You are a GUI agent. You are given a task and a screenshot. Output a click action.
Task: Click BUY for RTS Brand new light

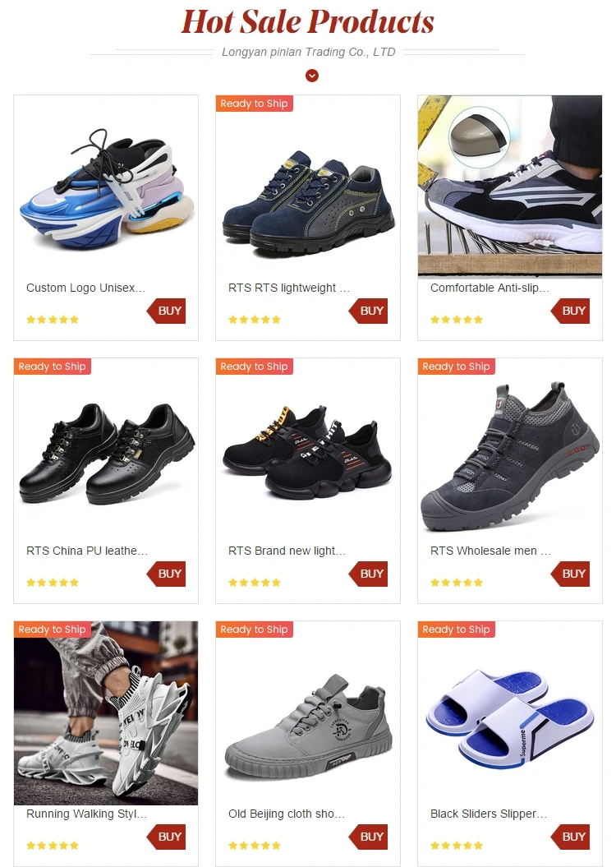coord(369,574)
